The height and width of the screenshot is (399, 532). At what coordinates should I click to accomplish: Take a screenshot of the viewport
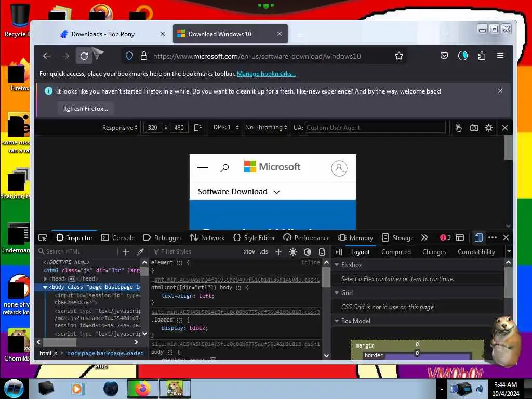pyautogui.click(x=474, y=128)
